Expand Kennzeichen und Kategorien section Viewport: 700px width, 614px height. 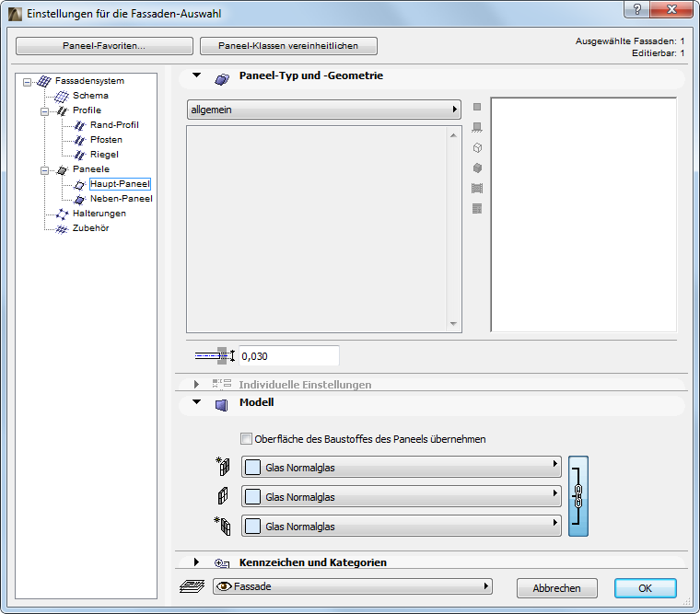click(196, 562)
